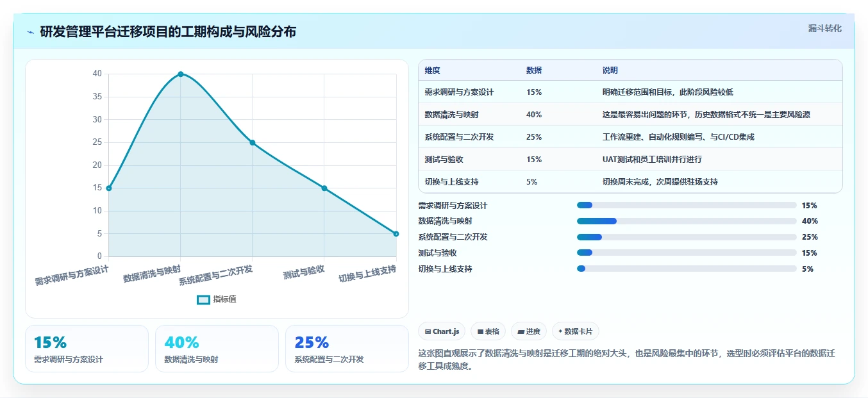Click the 40% value beside the progress bar
868x398 pixels.
tap(810, 221)
